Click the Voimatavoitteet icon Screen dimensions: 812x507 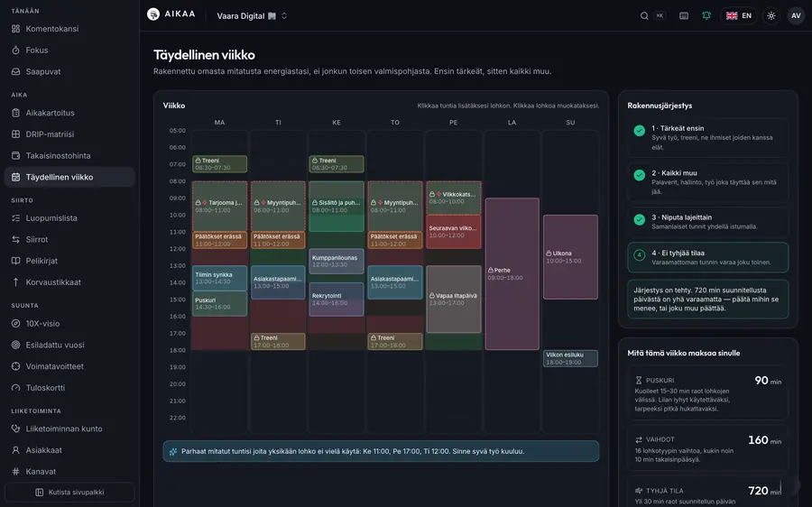click(15, 366)
